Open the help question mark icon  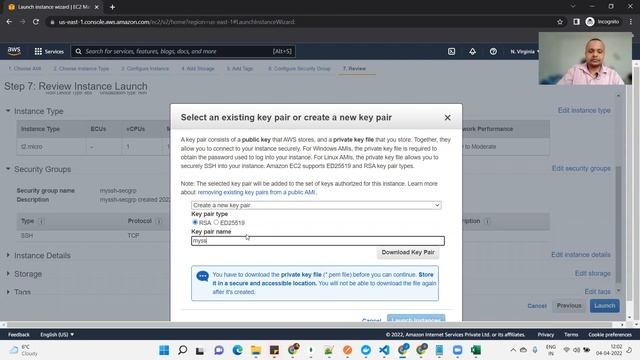(x=493, y=51)
